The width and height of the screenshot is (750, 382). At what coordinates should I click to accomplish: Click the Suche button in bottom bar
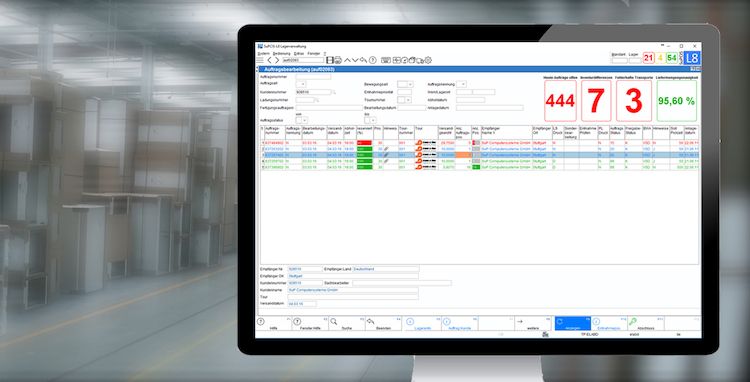coord(347,324)
